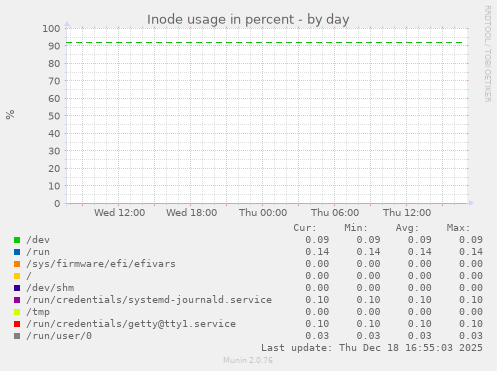Select the /run/credentials/systemd-journald.service label
The width and height of the screenshot is (497, 371).
(149, 300)
